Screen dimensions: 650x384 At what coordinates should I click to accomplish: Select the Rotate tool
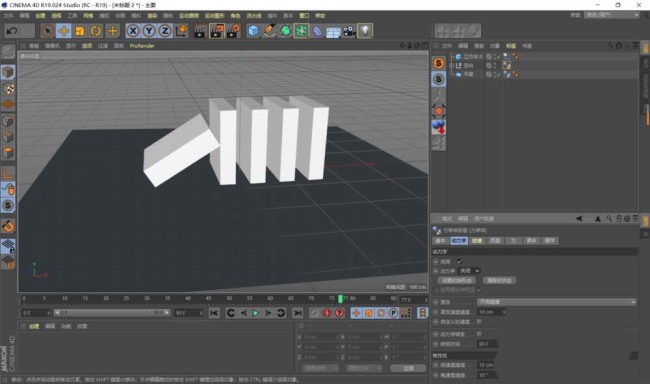point(96,31)
